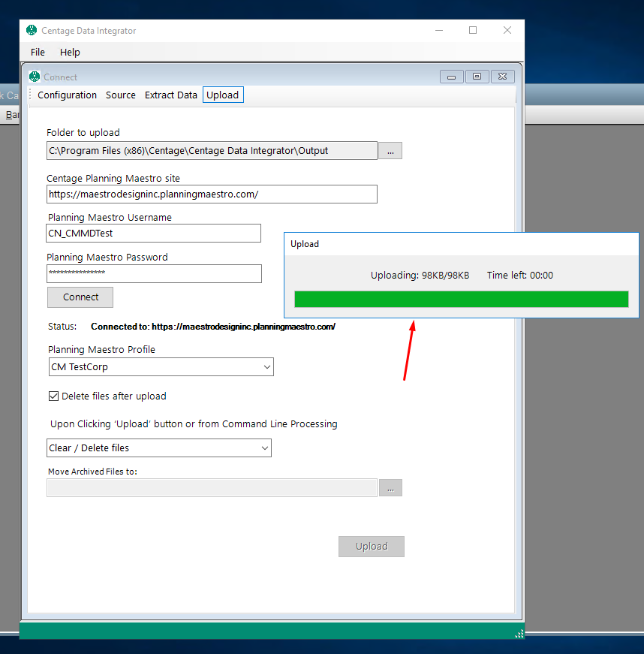Click the Centage Data Integrator app icon
Screen dimensions: 644x654
[x=32, y=31]
